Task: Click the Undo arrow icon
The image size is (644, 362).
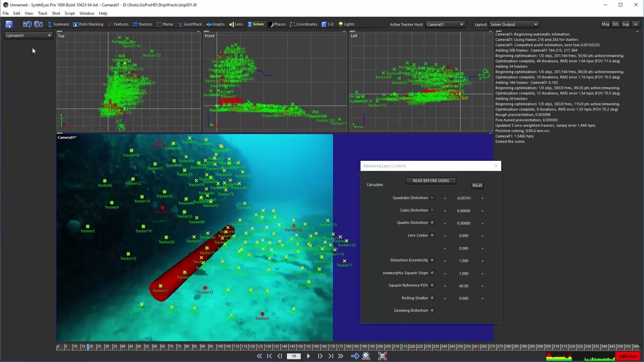Action: (x=27, y=24)
